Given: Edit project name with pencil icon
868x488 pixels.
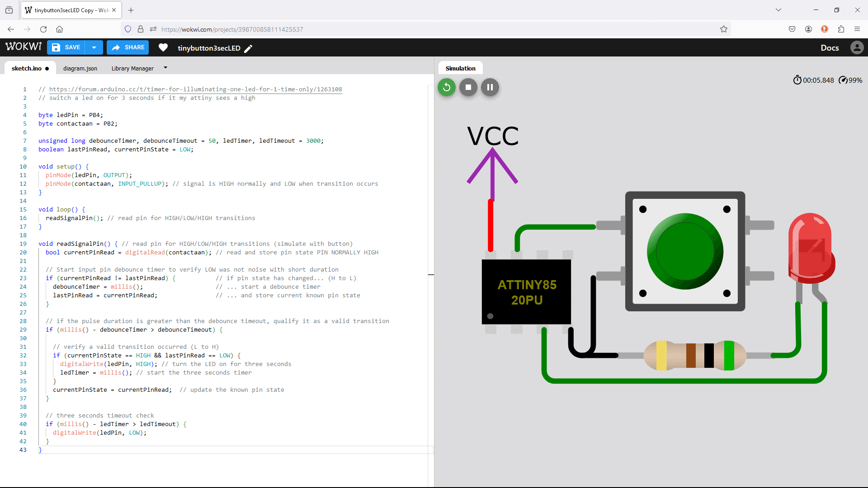Looking at the screenshot, I should (x=248, y=48).
